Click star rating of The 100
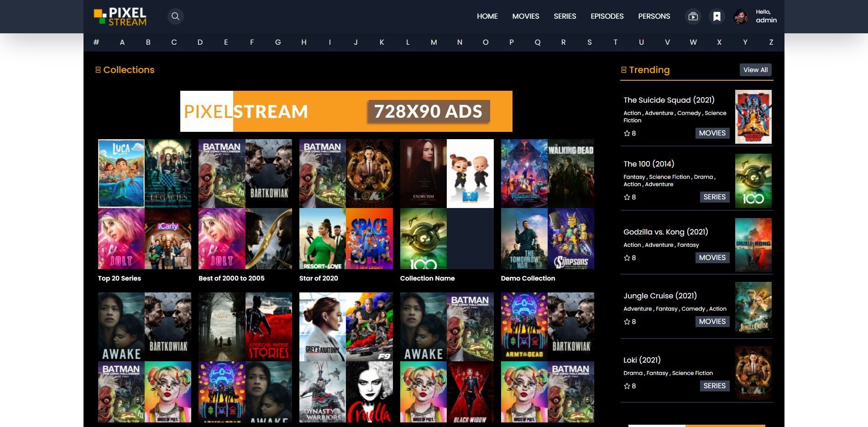Screen dimensions: 868x427 tap(630, 197)
